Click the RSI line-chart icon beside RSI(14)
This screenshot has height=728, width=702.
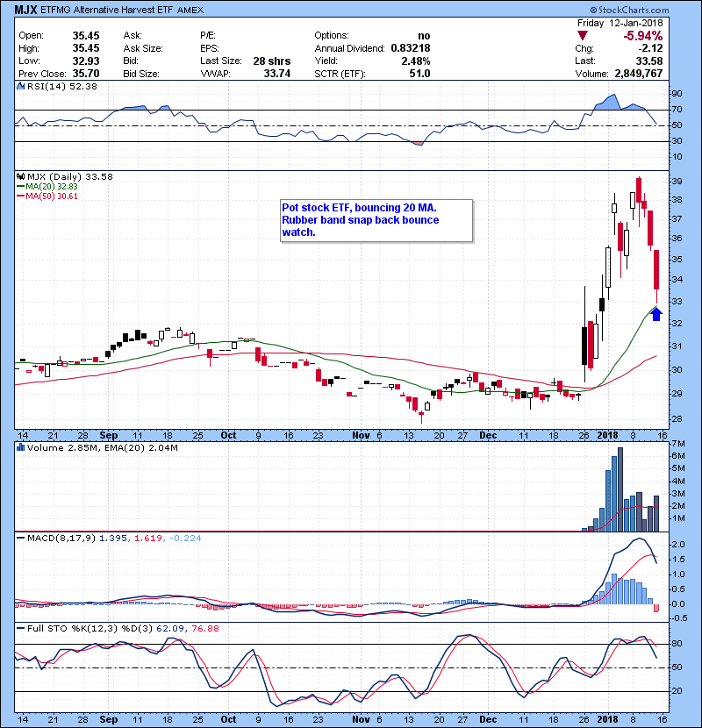[x=20, y=86]
